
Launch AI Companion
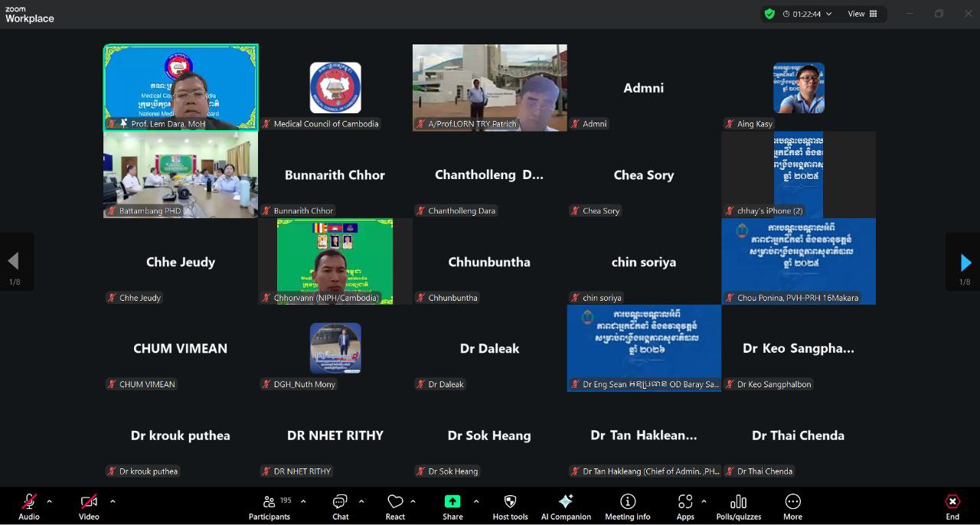[566, 506]
